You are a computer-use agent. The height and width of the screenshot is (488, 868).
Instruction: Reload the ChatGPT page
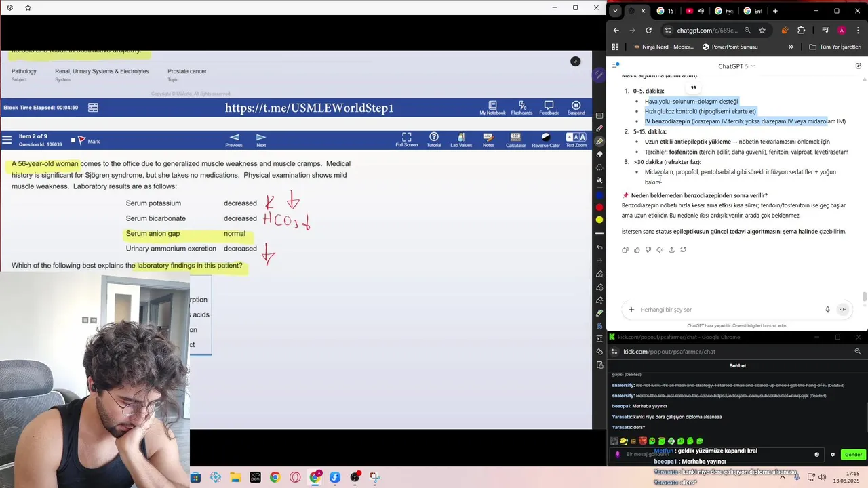[648, 30]
